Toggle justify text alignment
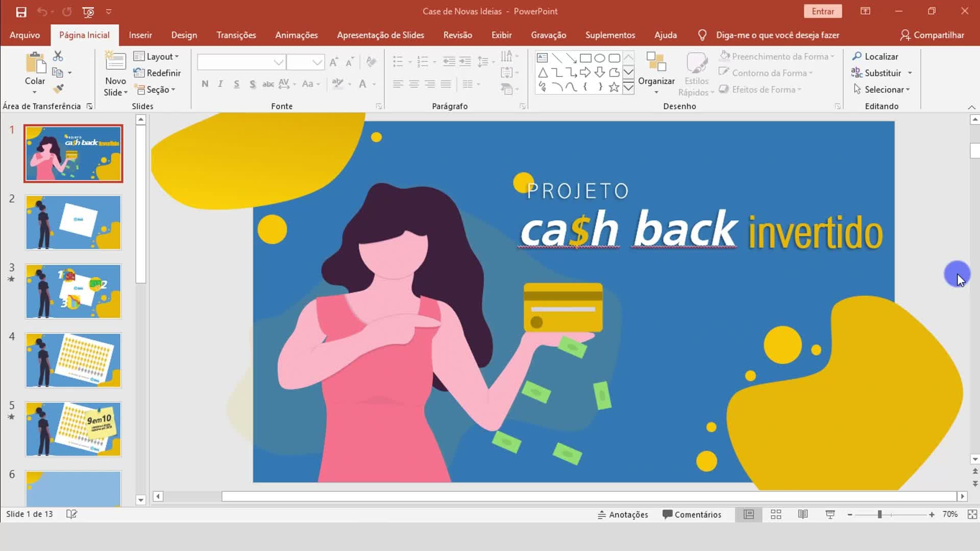Screen dimensions: 980x551 (446, 84)
